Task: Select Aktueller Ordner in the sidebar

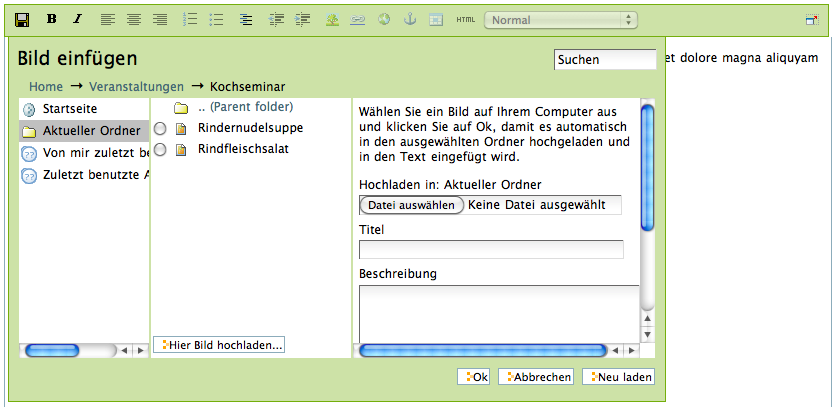Action: coord(84,131)
